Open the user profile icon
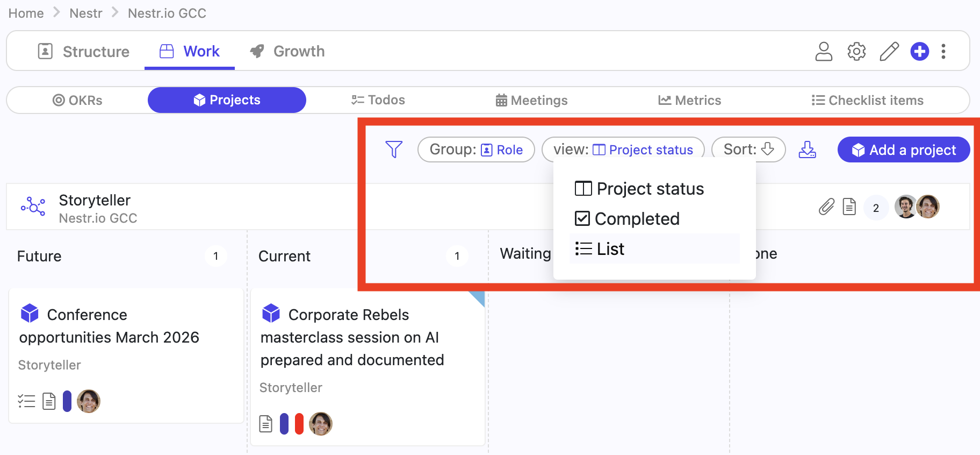 [824, 52]
